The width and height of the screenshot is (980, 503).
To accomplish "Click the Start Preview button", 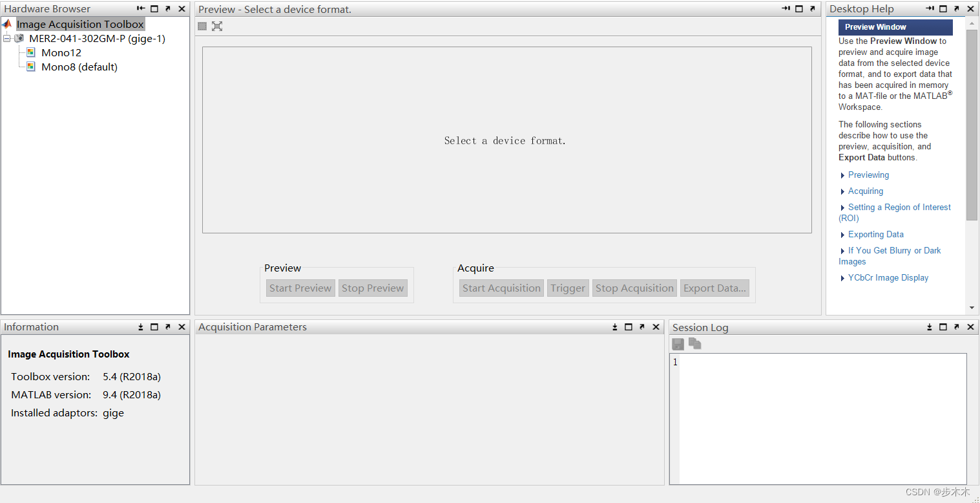I will click(300, 288).
